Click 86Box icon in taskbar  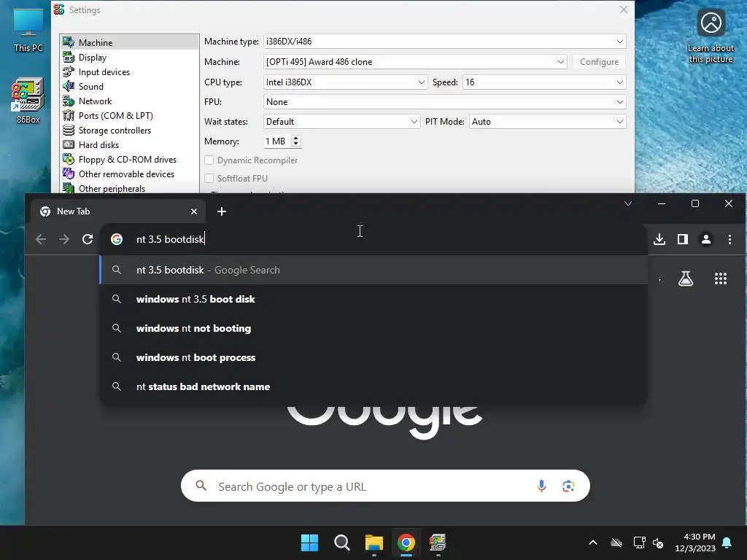pyautogui.click(x=438, y=542)
